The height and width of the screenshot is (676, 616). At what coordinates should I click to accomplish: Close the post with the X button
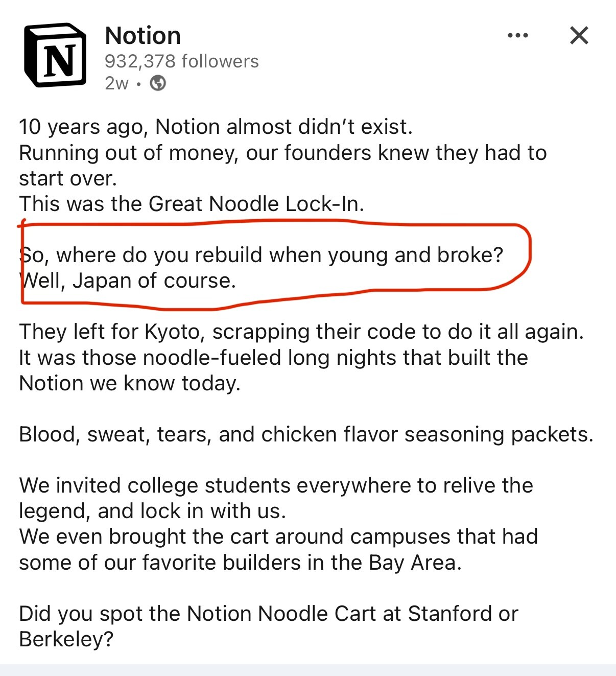point(579,36)
